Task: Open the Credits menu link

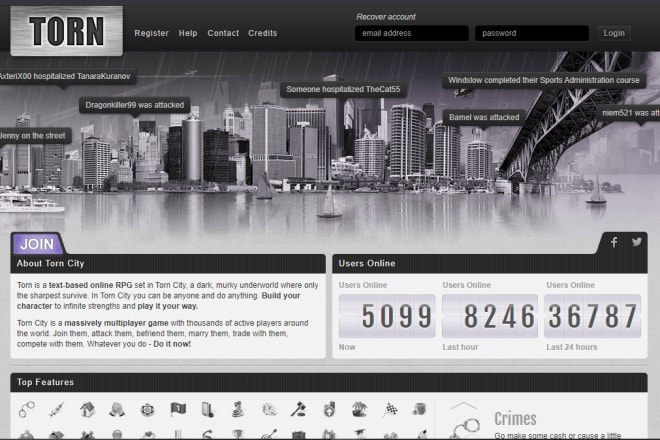Action: tap(263, 33)
